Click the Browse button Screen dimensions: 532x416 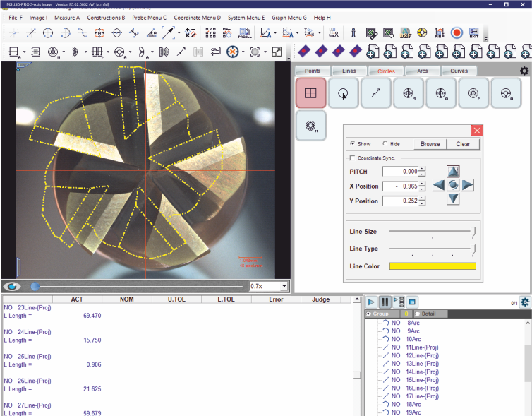[x=430, y=143]
